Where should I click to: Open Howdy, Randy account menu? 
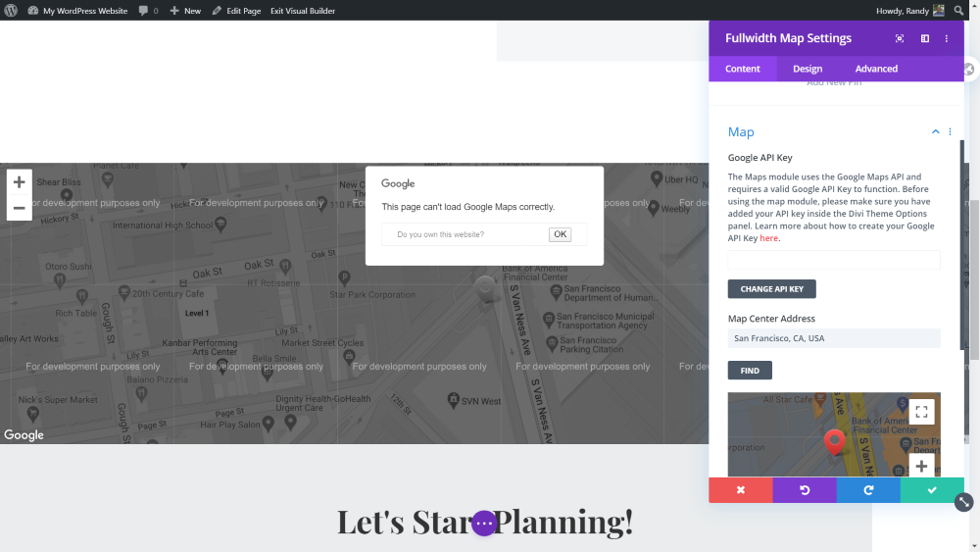tap(910, 11)
